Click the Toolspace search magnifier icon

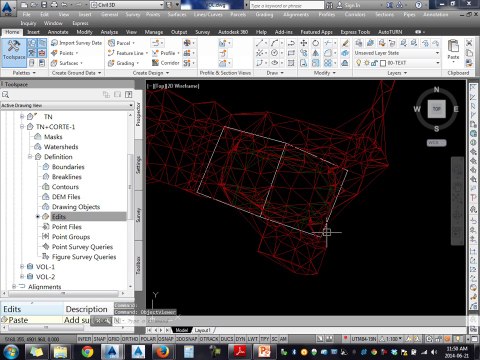5,95
